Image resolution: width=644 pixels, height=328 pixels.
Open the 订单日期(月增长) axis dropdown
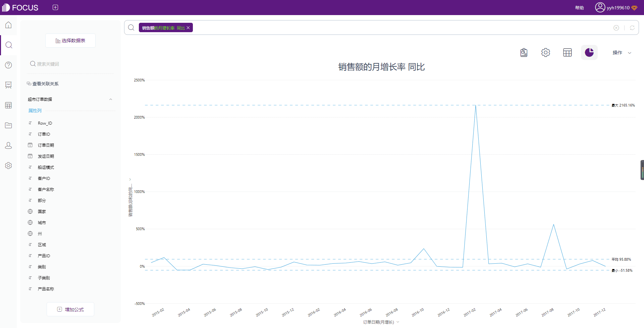click(381, 322)
